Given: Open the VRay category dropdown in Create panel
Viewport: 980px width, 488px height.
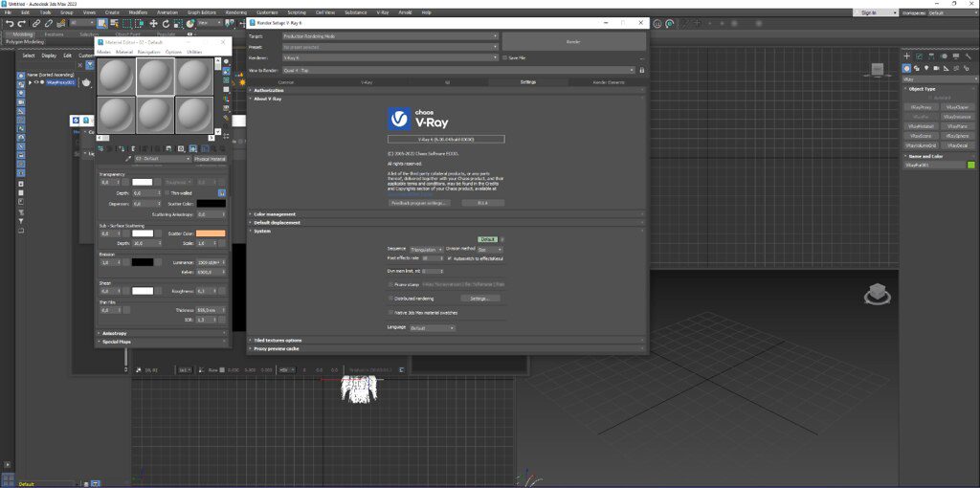Looking at the screenshot, I should (x=940, y=79).
